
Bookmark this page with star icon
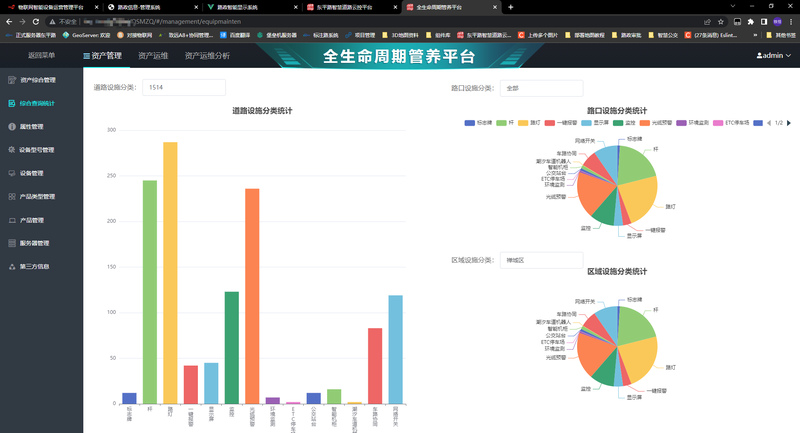click(720, 21)
